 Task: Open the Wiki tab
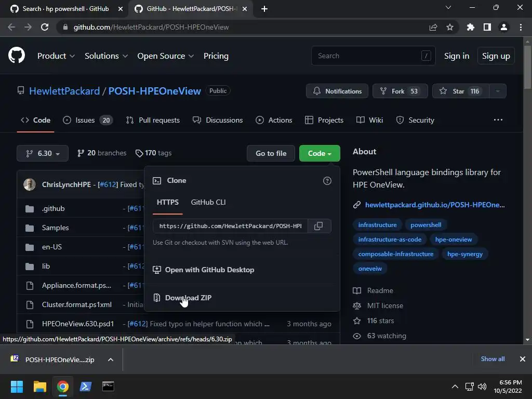click(369, 120)
